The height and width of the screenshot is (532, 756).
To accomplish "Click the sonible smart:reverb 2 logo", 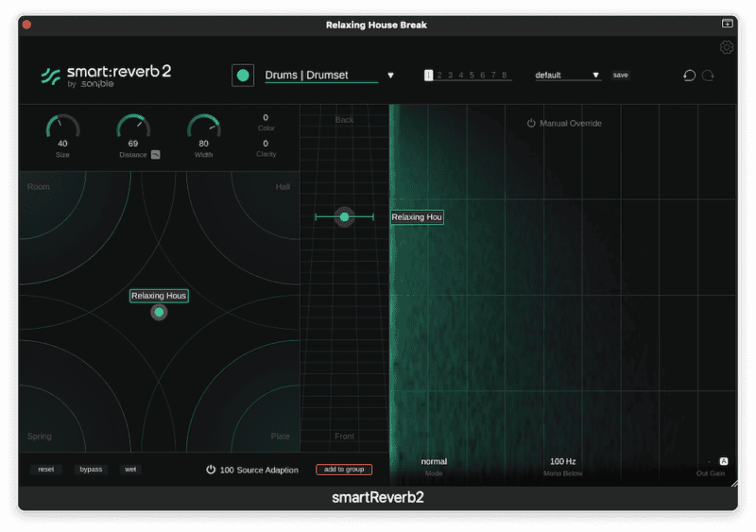I will 106,77.
